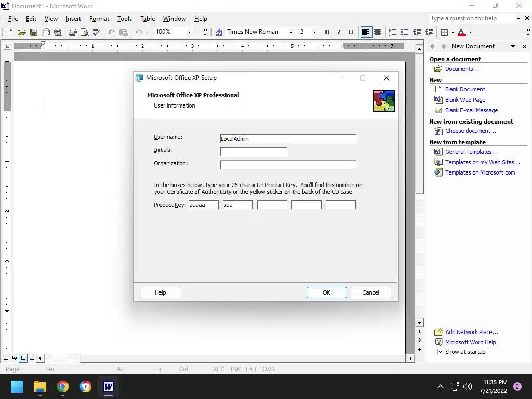Open Google Chrome from taskbar
Image resolution: width=532 pixels, height=399 pixels.
coord(63,387)
